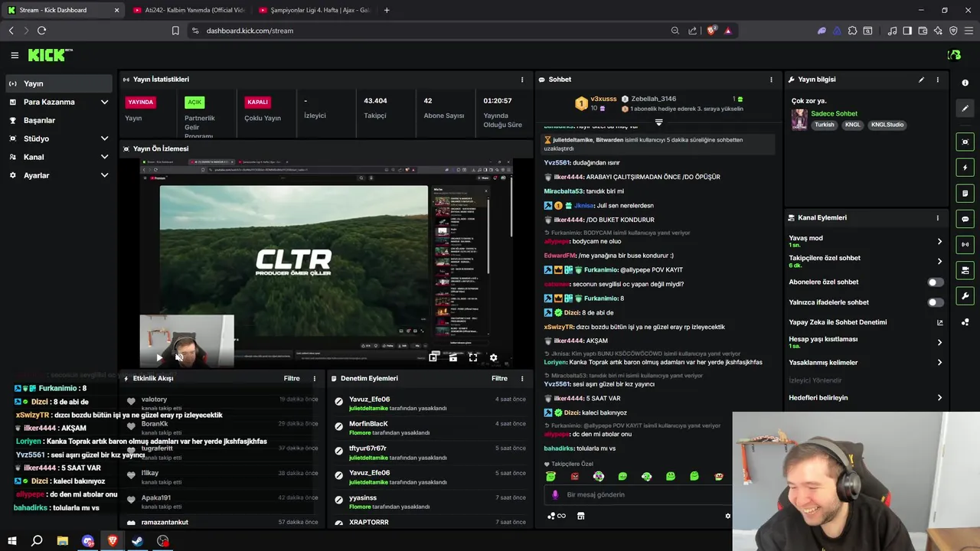
Task: Click the Kick logo in header
Action: [51, 55]
